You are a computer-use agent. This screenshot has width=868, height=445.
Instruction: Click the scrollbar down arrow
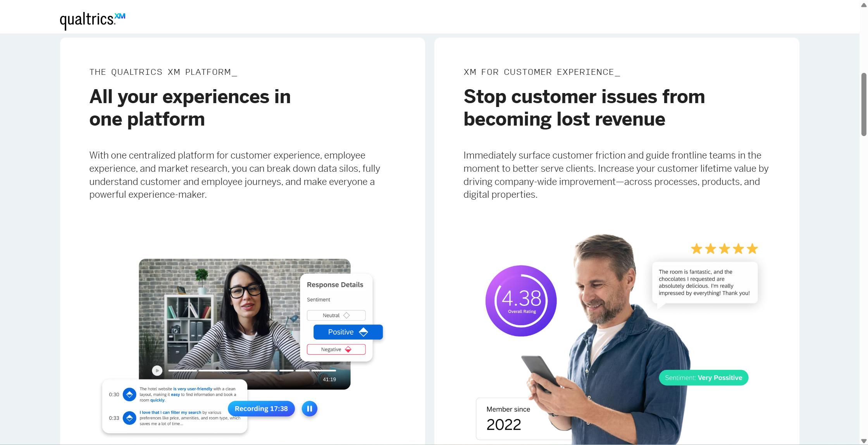coord(864,441)
